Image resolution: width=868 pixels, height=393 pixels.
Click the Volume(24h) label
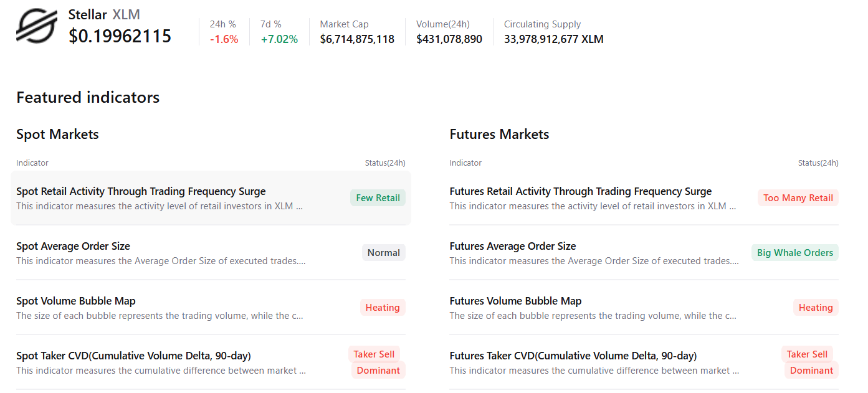pos(443,24)
